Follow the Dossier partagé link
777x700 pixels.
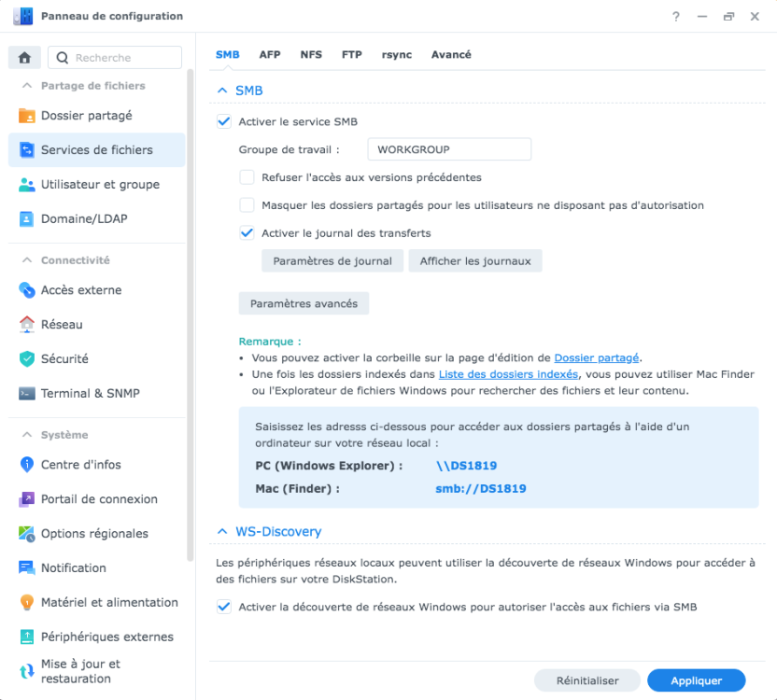coord(597,357)
